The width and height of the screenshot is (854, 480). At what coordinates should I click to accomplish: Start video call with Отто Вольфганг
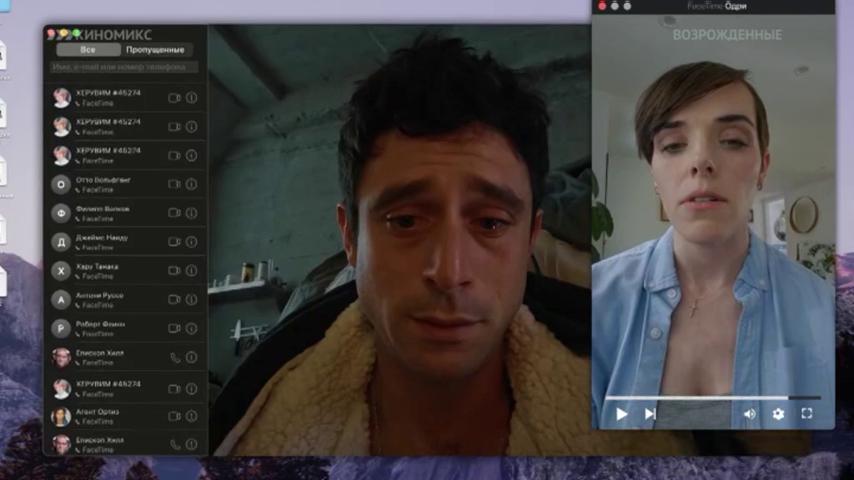tap(174, 184)
